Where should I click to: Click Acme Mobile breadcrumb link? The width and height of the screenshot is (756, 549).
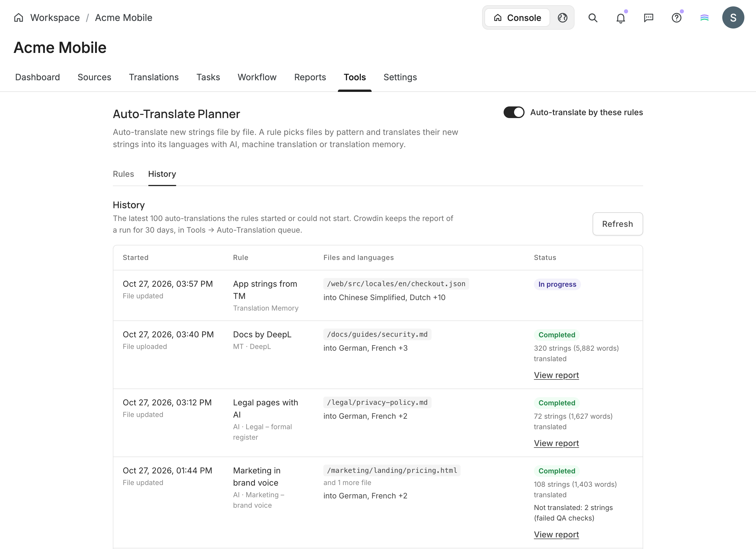click(123, 18)
